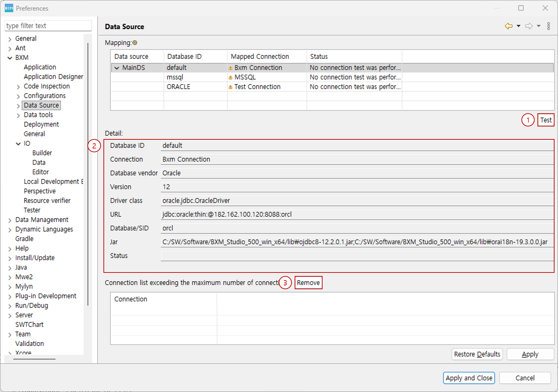This screenshot has height=392, width=558.
Task: Click the preferences tree vertical scrollbar
Action: coord(88,174)
